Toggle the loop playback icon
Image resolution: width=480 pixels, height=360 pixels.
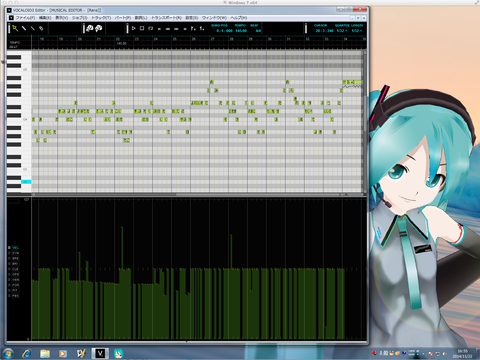pyautogui.click(x=151, y=29)
